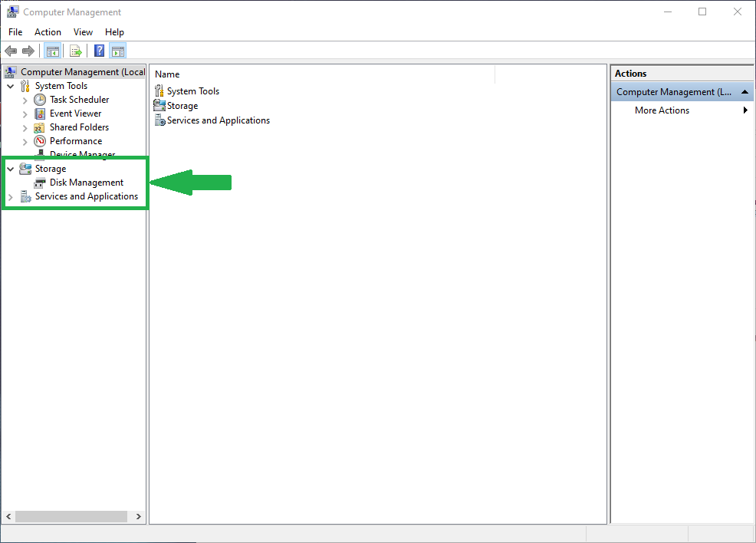
Task: Toggle the Show/Hide Action Pane icon
Action: click(118, 51)
